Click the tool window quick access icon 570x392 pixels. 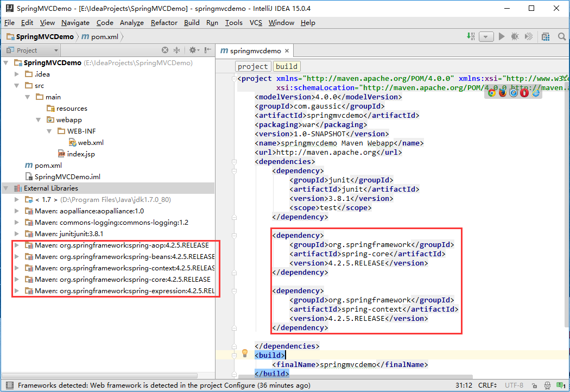[10, 385]
